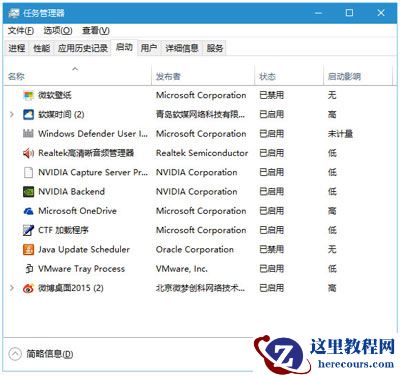The image size is (400, 376).
Task: Click the Task Manager title bar icon
Action: pos(14,13)
